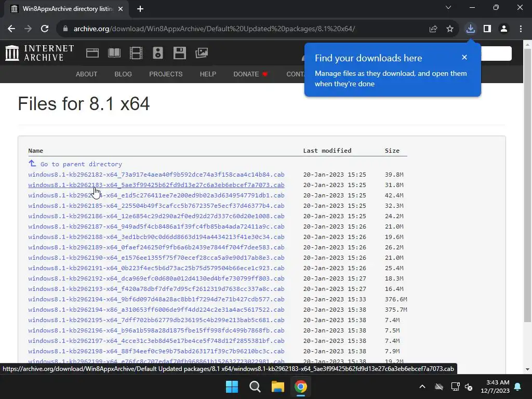Image resolution: width=532 pixels, height=399 pixels.
Task: Open the ABOUT menu item
Action: pyautogui.click(x=86, y=74)
